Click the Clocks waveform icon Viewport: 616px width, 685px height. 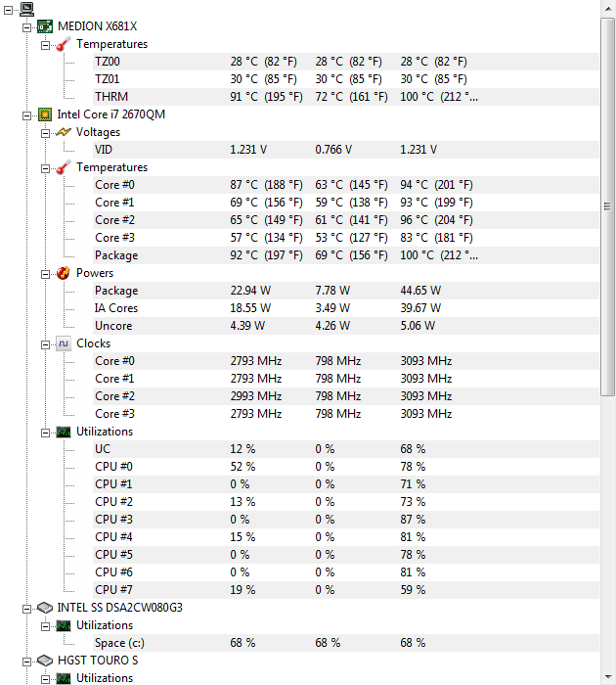coord(64,343)
